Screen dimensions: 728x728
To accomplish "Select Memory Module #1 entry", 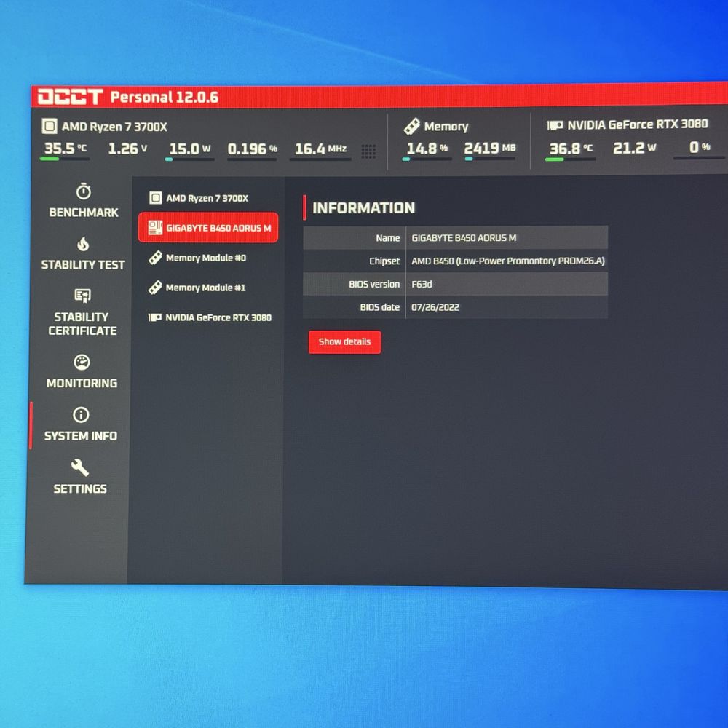I will click(208, 288).
